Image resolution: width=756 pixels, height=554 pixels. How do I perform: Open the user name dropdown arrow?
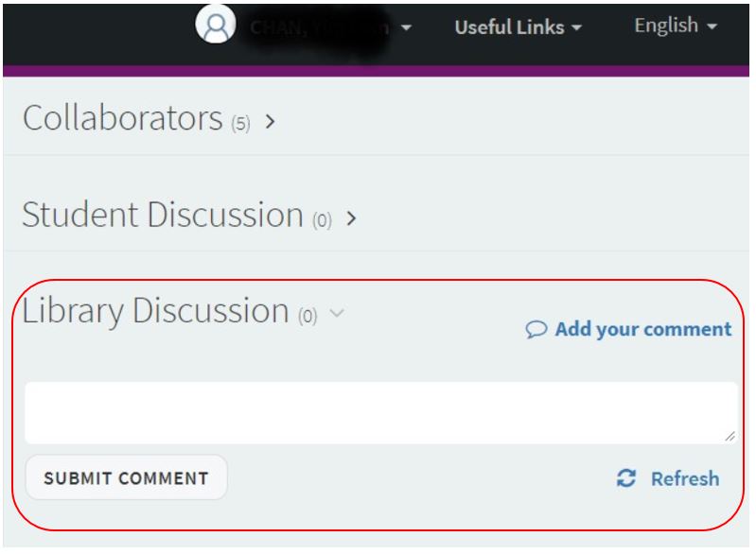[407, 28]
